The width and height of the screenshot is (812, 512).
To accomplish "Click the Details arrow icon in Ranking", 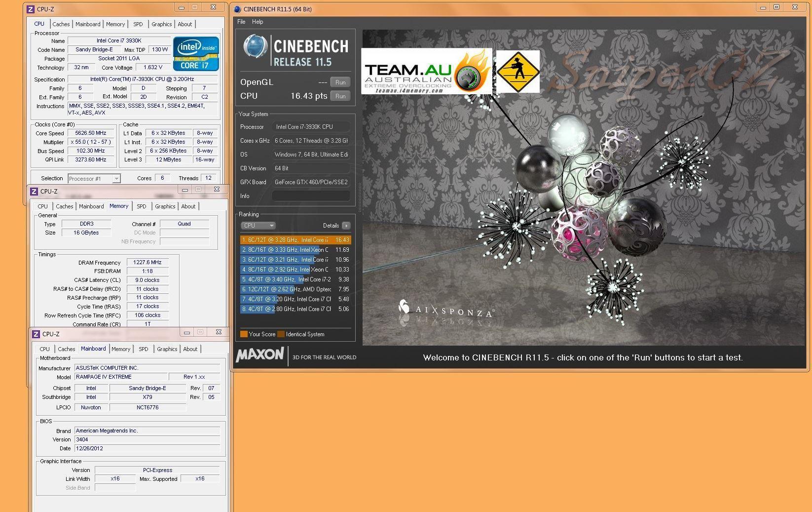I will click(x=346, y=226).
